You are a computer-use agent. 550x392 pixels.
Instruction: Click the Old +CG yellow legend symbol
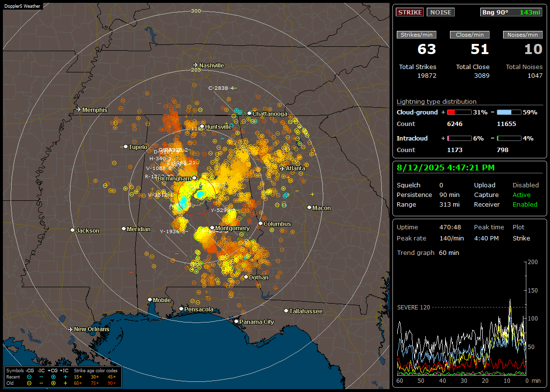click(53, 383)
